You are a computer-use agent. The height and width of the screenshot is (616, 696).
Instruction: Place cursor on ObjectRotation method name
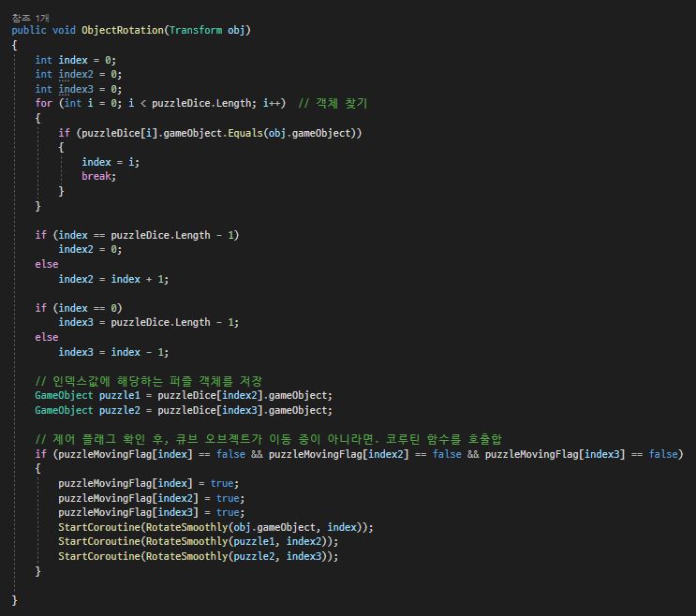tap(123, 30)
